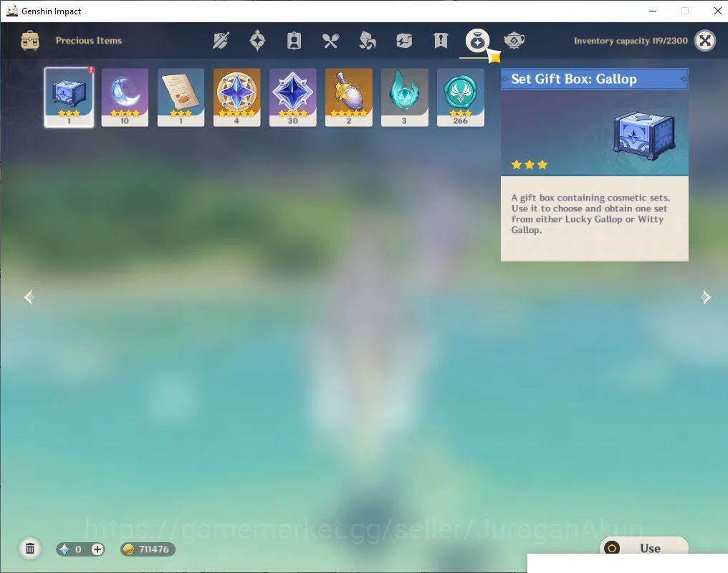Minimize the Genshin Impact window
The image size is (728, 573).
(x=652, y=11)
